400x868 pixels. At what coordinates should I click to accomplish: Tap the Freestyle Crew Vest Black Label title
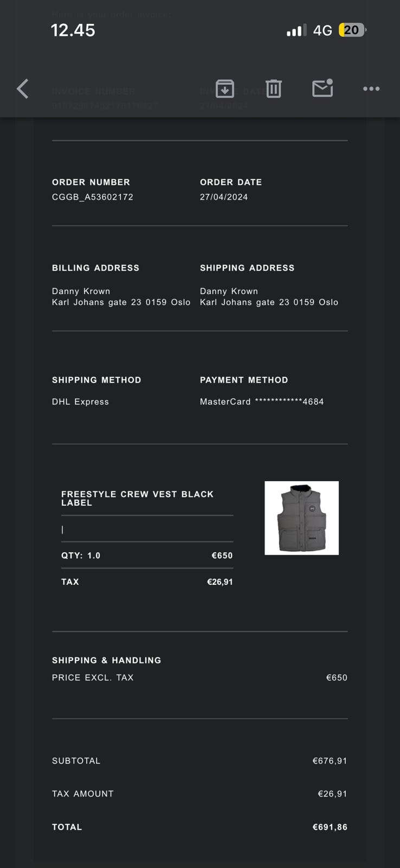(137, 498)
